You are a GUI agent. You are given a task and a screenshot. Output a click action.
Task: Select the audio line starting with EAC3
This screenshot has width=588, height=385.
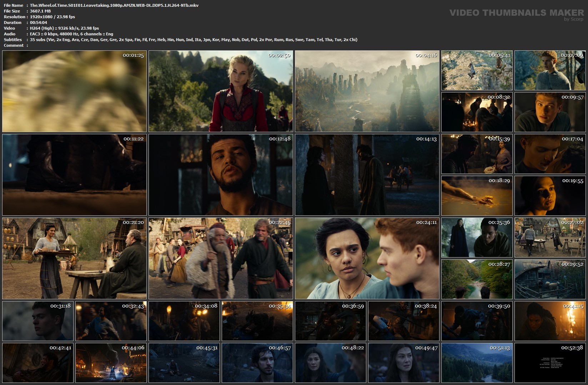click(71, 34)
